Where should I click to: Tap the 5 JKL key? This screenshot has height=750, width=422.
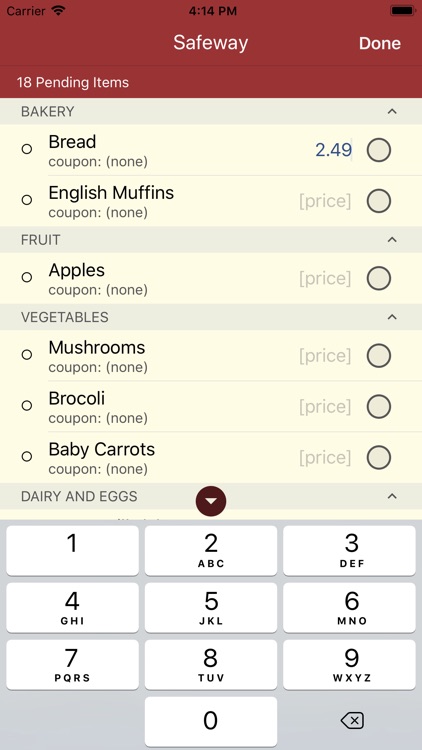[211, 607]
